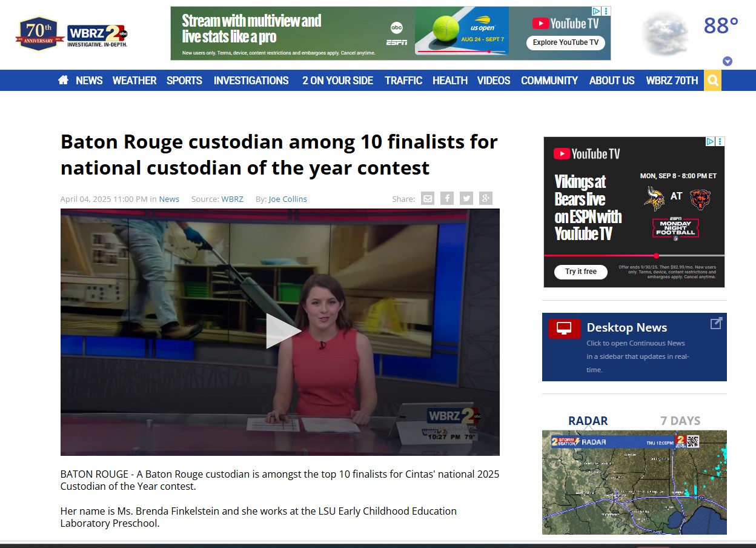
Task: Click the News category link
Action: (169, 199)
